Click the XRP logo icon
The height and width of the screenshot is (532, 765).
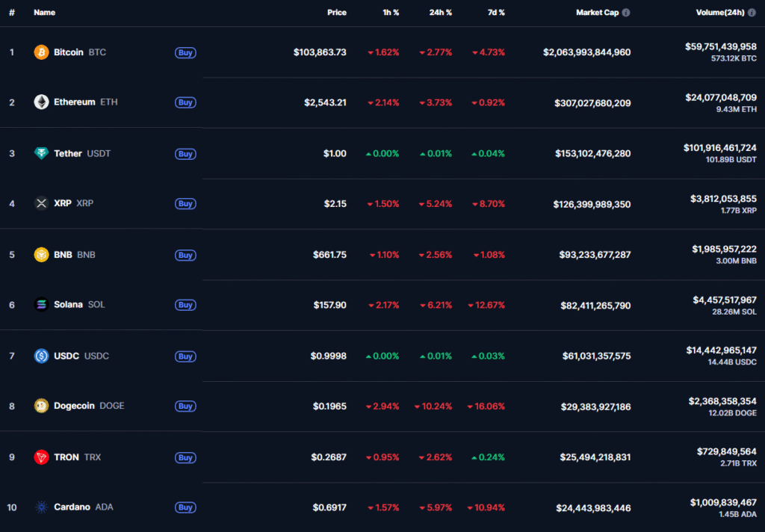click(x=41, y=203)
